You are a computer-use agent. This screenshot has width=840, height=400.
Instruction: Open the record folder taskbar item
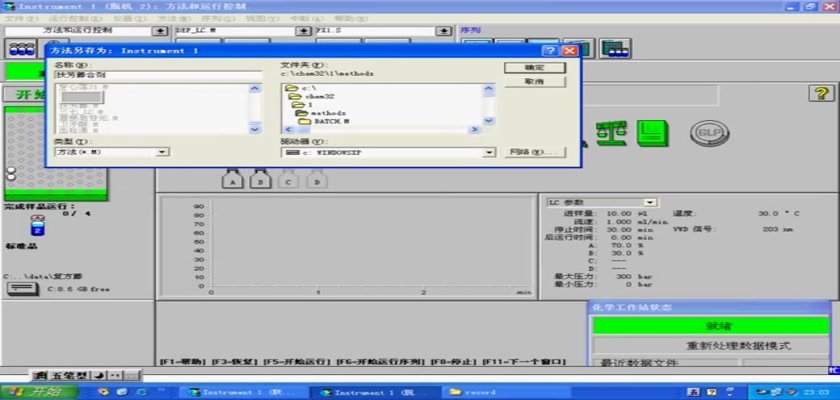pos(506,392)
